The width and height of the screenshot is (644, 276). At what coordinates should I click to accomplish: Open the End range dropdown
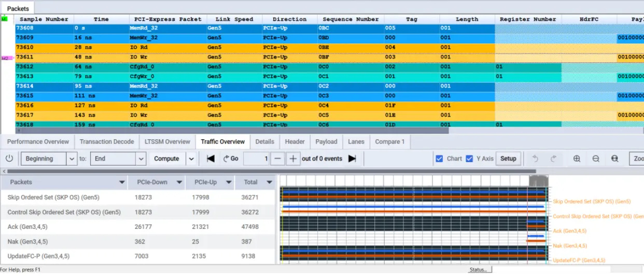(141, 158)
